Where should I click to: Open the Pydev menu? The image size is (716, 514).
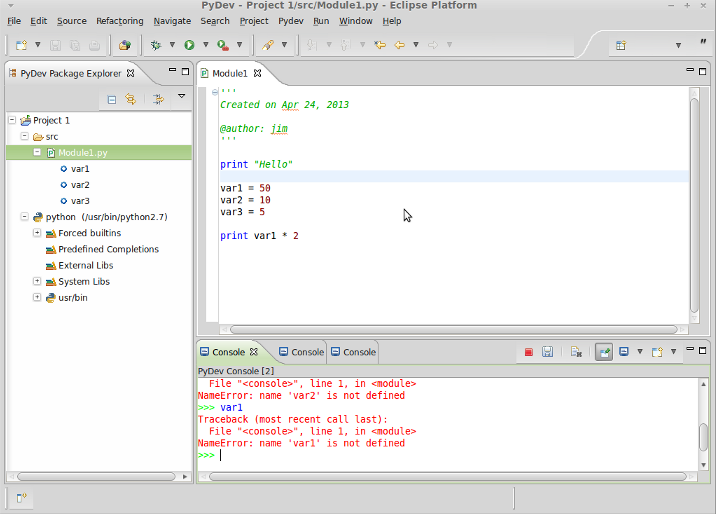[x=291, y=21]
